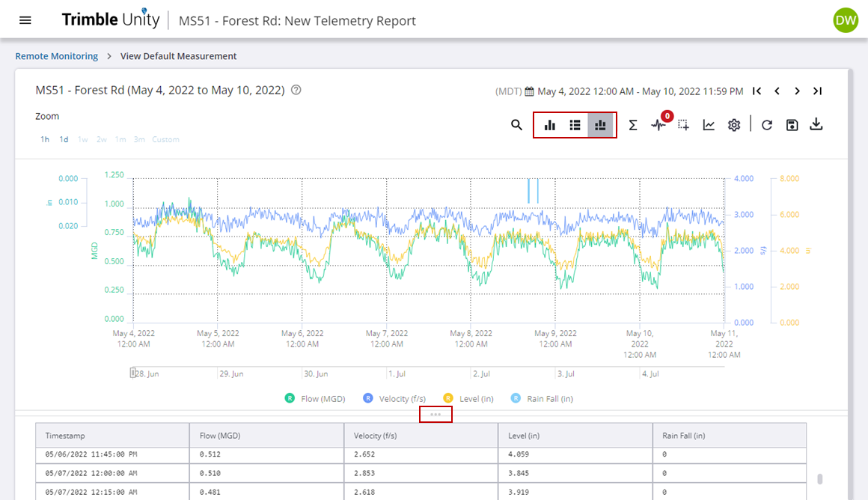Jump to the last date range
Viewport: 868px width, 500px height.
[x=817, y=91]
